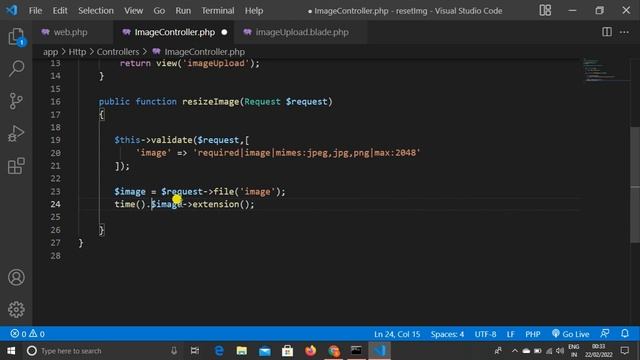Click ENG IN language indicator
Screen dimensions: 640x360
point(573,351)
